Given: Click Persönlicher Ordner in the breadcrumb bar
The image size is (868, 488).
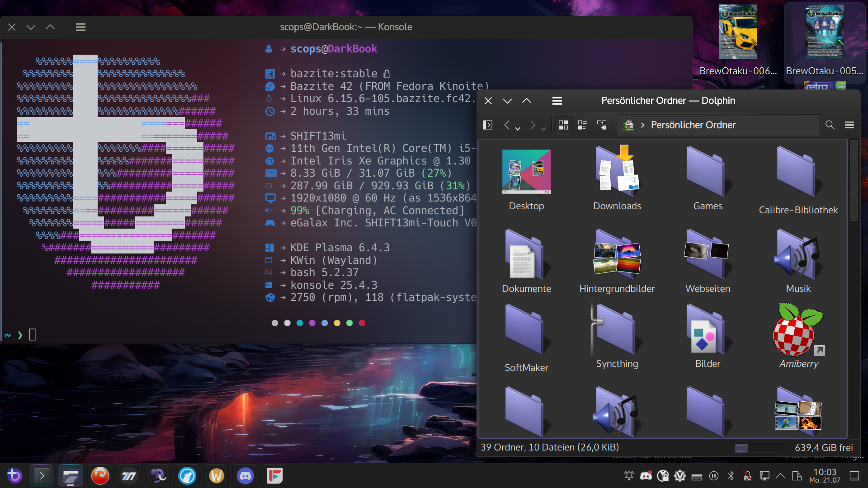Looking at the screenshot, I should (x=693, y=125).
